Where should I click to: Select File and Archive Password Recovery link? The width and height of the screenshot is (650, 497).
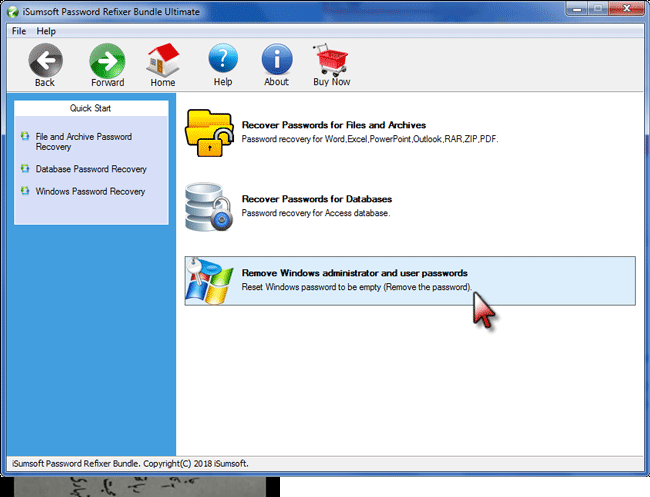(83, 141)
